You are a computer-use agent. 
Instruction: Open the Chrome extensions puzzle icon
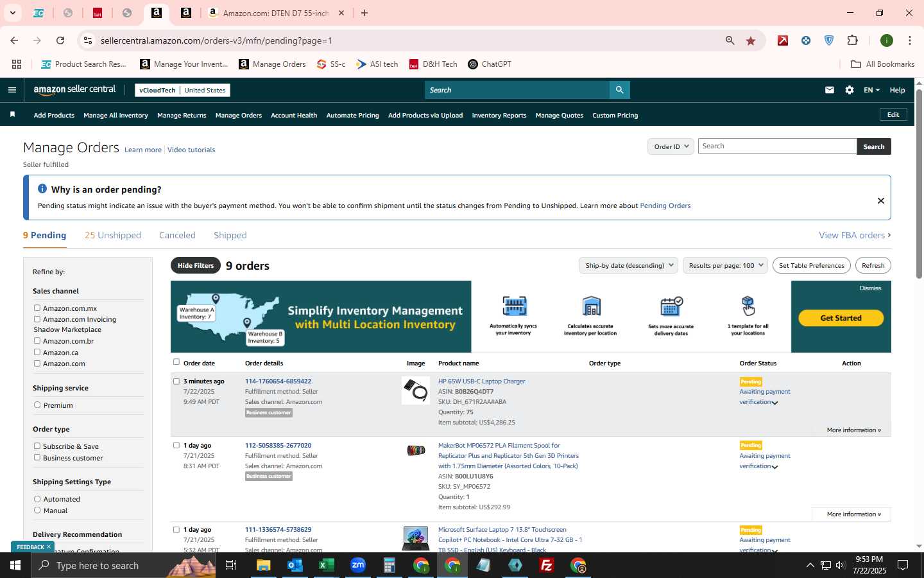(853, 40)
